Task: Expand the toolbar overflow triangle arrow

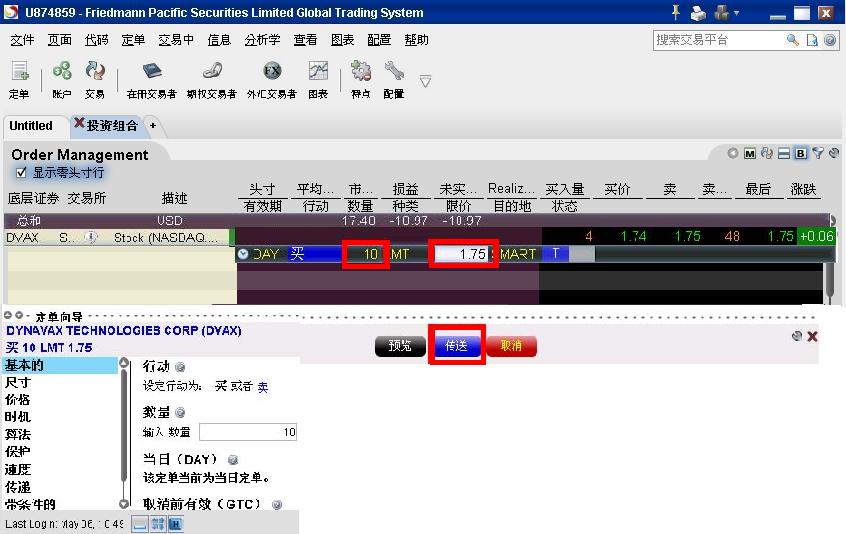Action: click(425, 81)
